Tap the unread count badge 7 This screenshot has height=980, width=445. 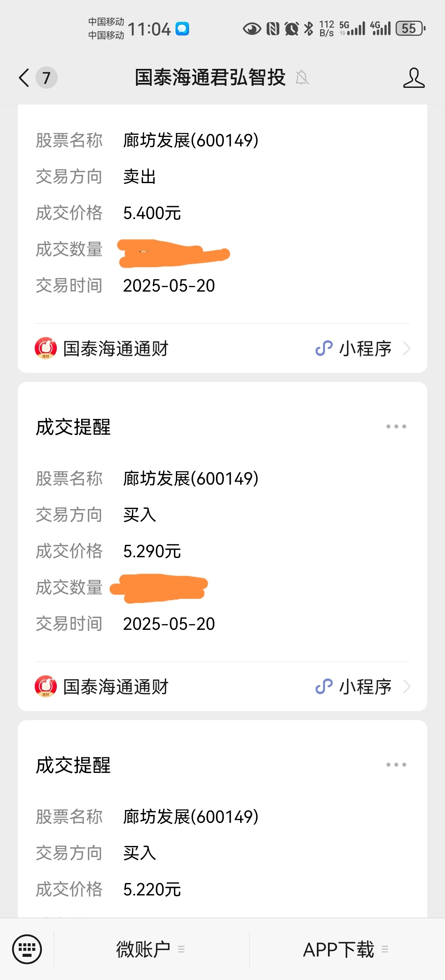[x=46, y=78]
